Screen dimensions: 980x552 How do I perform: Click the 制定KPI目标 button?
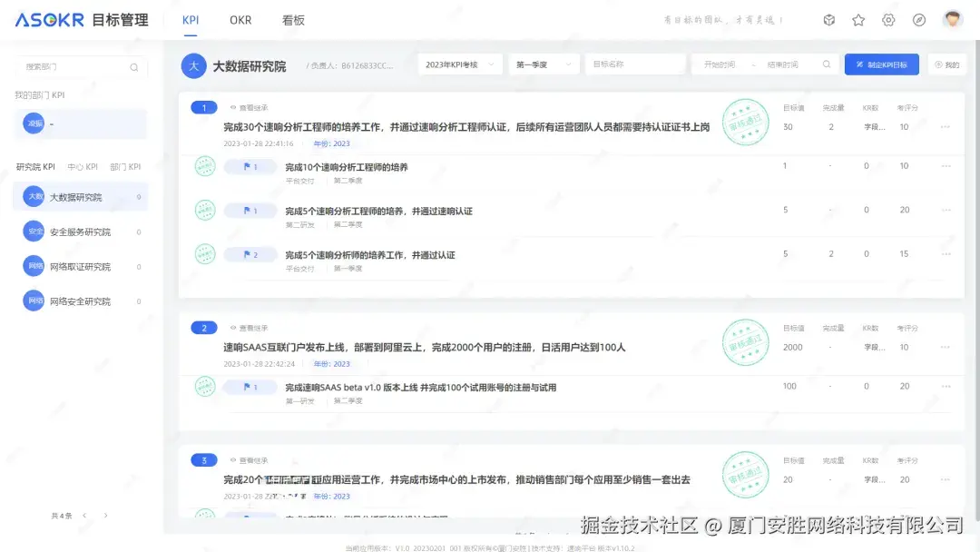[x=880, y=64]
